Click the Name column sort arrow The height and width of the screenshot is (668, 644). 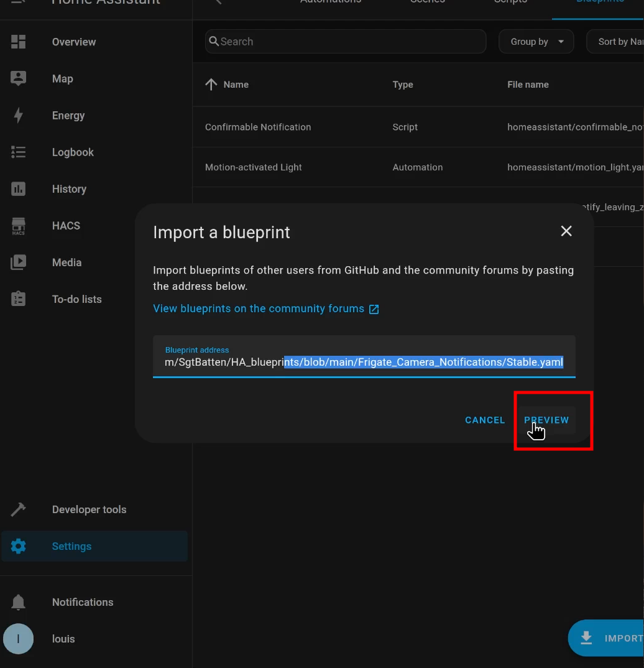point(211,85)
